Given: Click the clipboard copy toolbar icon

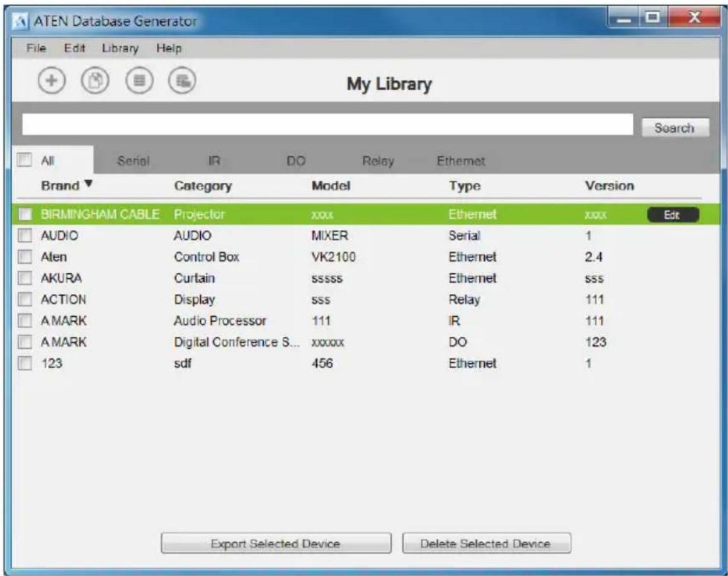Looking at the screenshot, I should (x=95, y=81).
